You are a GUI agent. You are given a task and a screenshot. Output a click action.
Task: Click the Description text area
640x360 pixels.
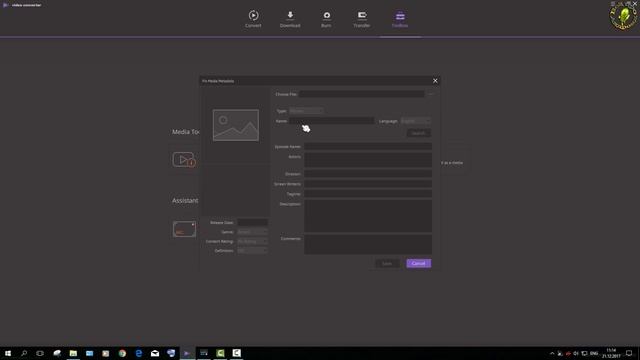pyautogui.click(x=368, y=216)
